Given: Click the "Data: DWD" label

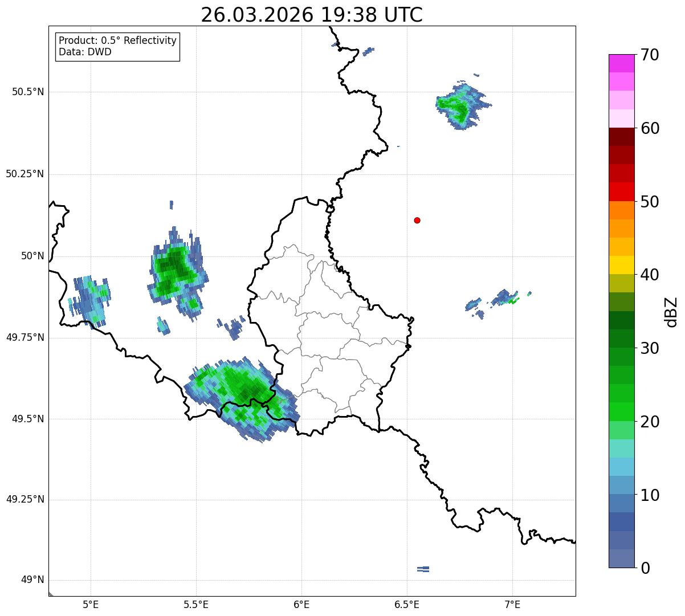Looking at the screenshot, I should coord(85,52).
